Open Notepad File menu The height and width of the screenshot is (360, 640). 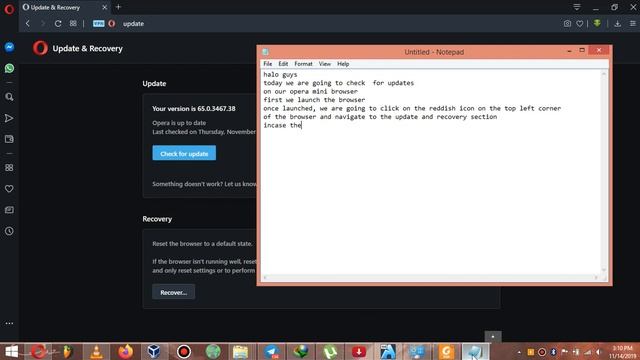[268, 64]
